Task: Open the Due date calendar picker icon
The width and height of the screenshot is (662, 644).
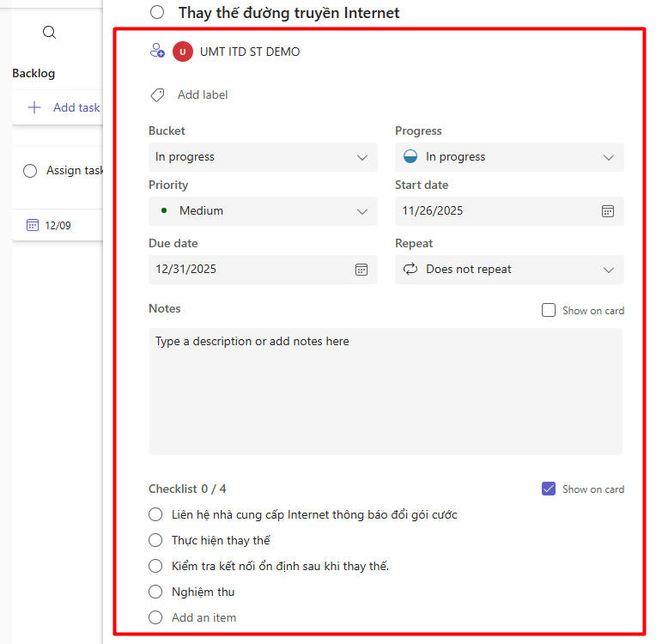Action: click(x=361, y=270)
